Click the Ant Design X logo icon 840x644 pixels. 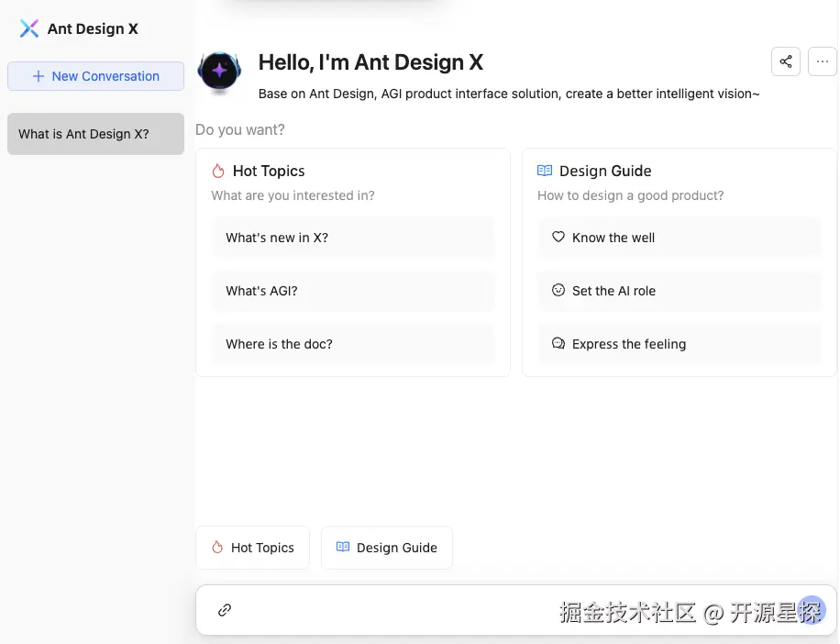click(x=28, y=28)
